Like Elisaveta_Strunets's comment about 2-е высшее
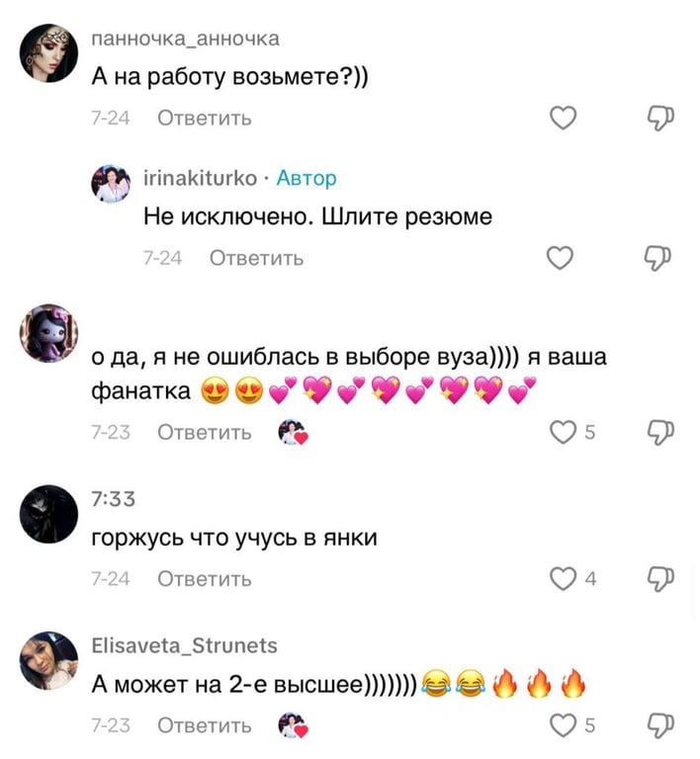The width and height of the screenshot is (700, 759). pyautogui.click(x=563, y=725)
